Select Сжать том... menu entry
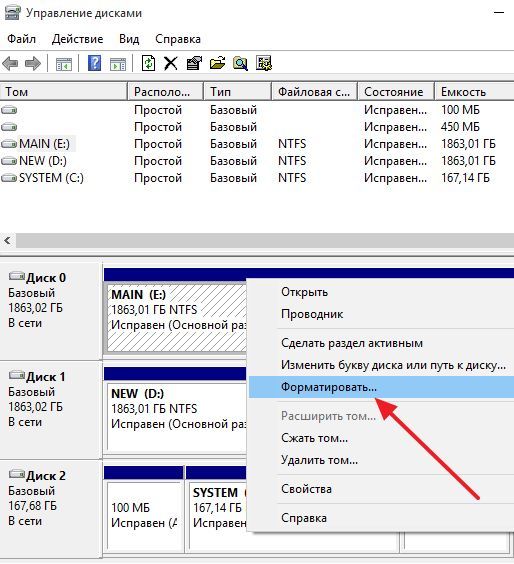The width and height of the screenshot is (514, 564). [x=314, y=438]
